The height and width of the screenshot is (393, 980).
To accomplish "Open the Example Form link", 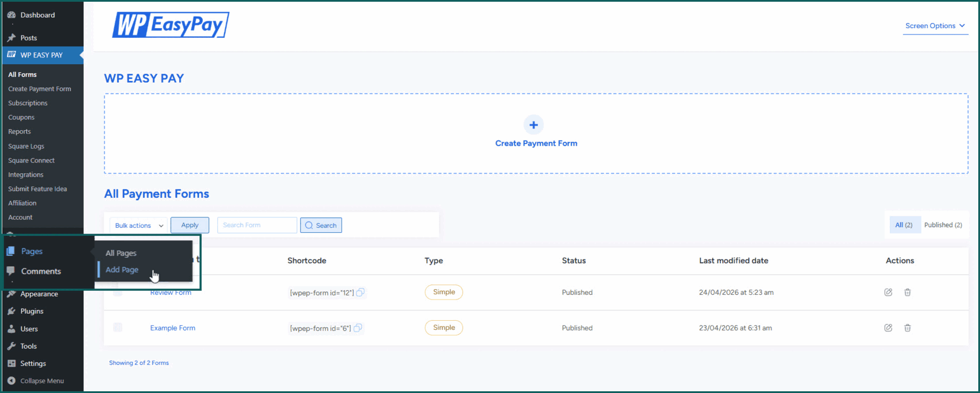I will point(173,328).
